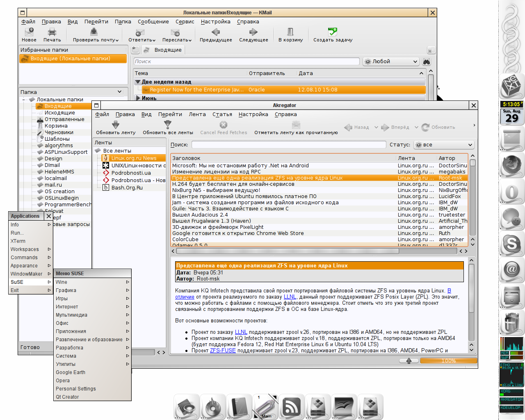Open the Сообщение menu in KMail
525x420 pixels.
(x=153, y=22)
